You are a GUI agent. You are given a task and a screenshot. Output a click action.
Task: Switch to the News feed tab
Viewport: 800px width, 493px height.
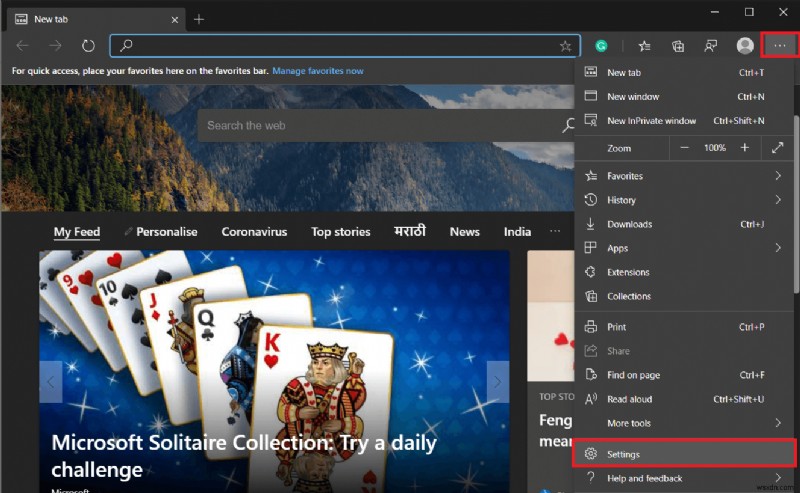[x=464, y=232]
